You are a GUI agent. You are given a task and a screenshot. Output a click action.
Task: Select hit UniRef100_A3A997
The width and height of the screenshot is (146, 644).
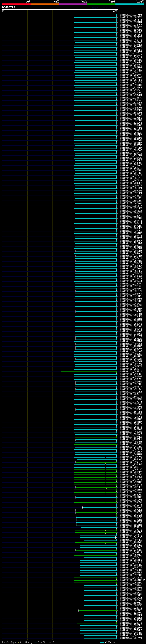[131, 414]
